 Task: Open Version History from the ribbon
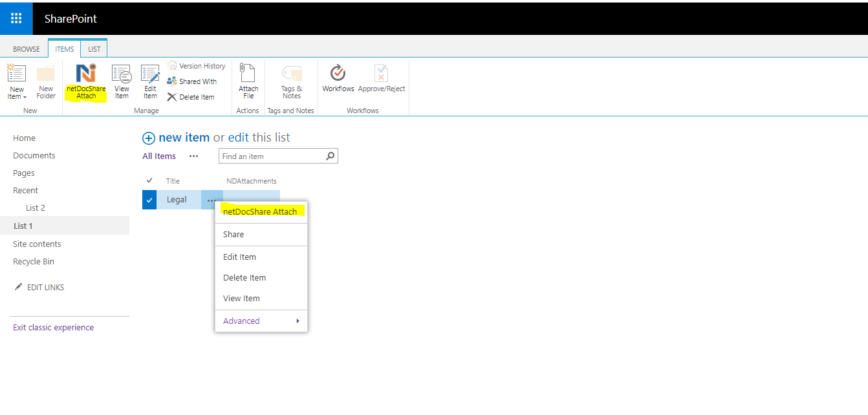click(x=197, y=66)
